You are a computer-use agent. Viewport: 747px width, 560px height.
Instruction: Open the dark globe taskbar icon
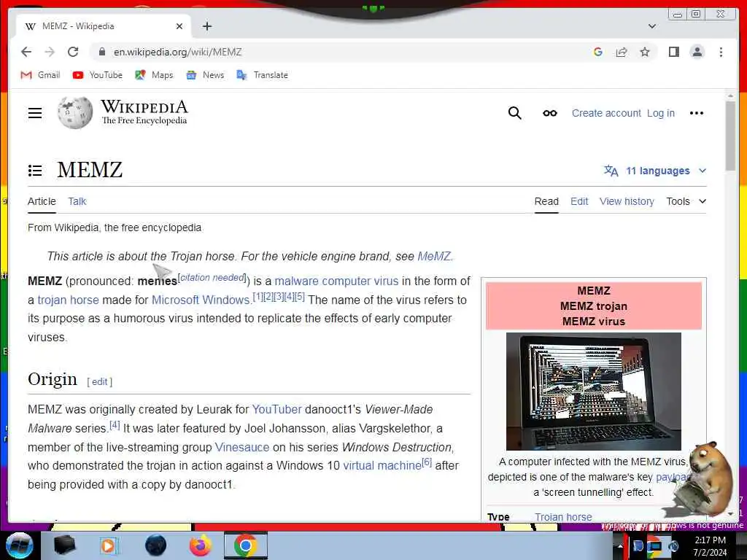click(156, 545)
